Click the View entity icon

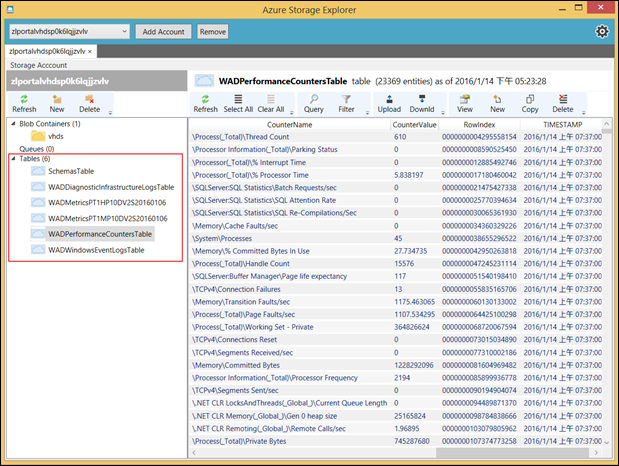pyautogui.click(x=465, y=100)
